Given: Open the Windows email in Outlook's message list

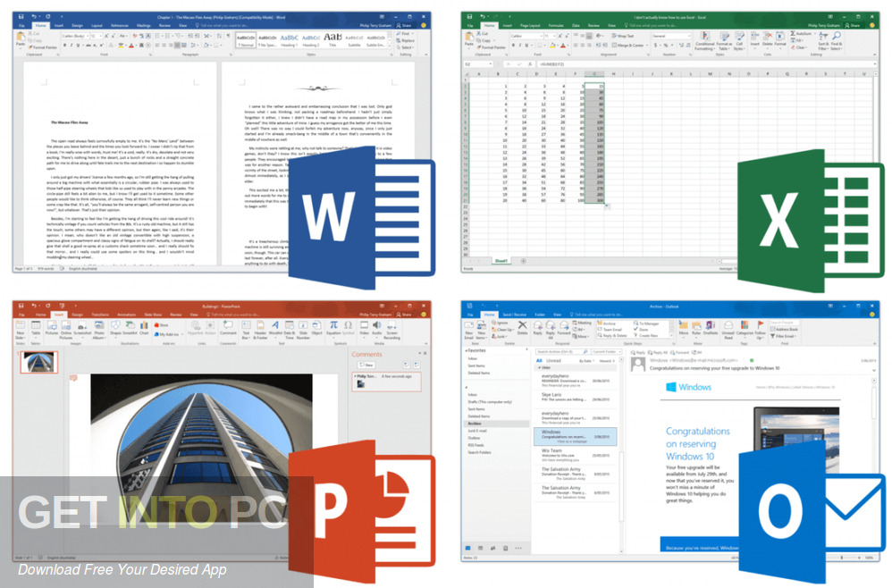Looking at the screenshot, I should pyautogui.click(x=575, y=435).
